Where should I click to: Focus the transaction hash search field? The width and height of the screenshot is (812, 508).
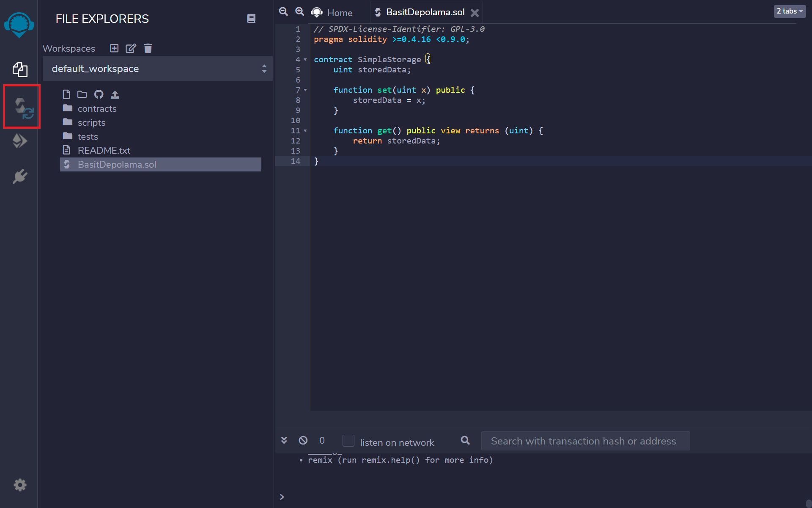585,441
